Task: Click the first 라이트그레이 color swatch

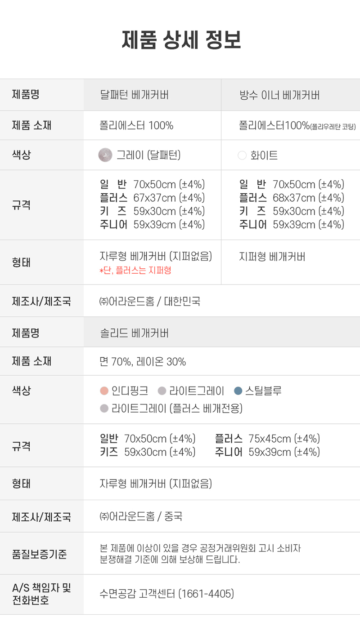Action: 162,391
